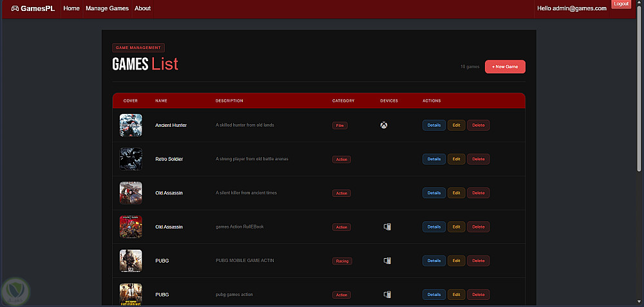Select the 'Ancient Hunter' game name

click(171, 125)
